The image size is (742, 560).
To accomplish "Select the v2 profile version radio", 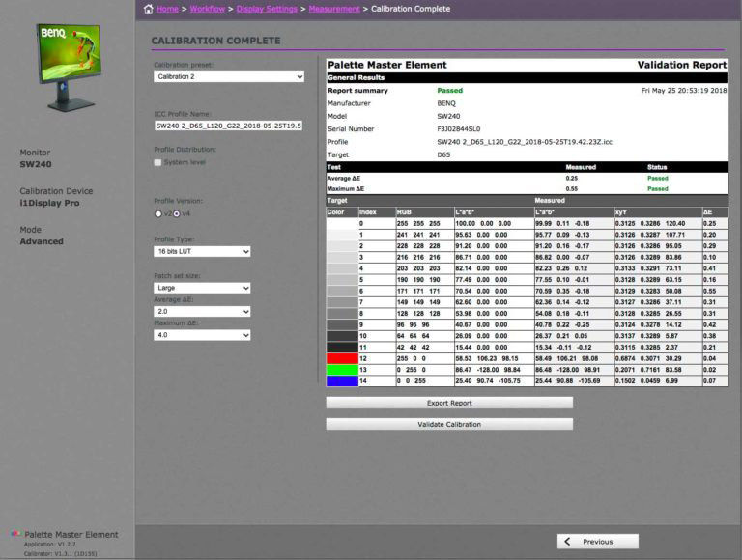I will (158, 213).
